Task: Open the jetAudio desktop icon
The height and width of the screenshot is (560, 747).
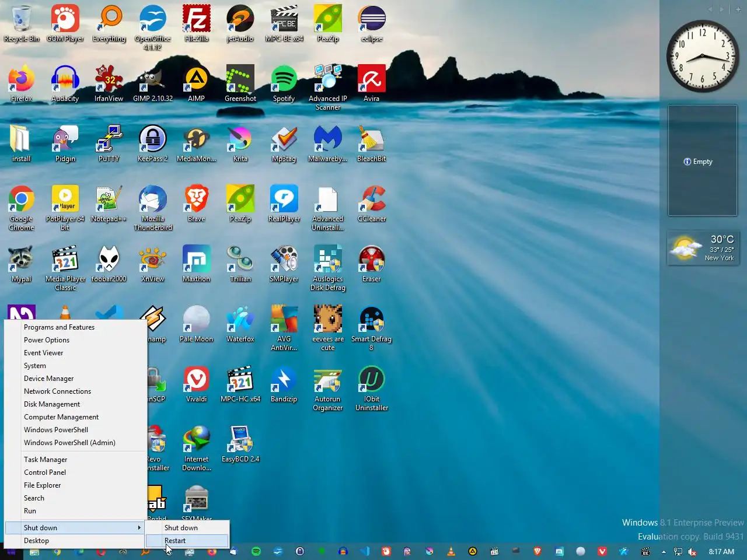Action: pos(240,23)
